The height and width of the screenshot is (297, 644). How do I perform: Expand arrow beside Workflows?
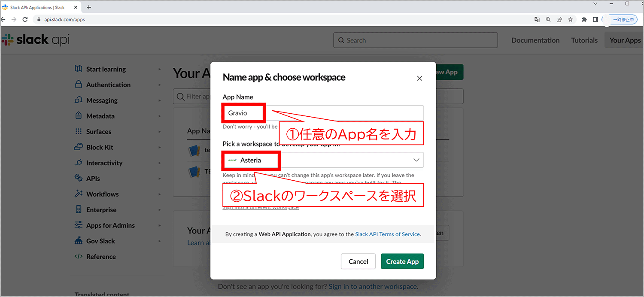point(159,194)
